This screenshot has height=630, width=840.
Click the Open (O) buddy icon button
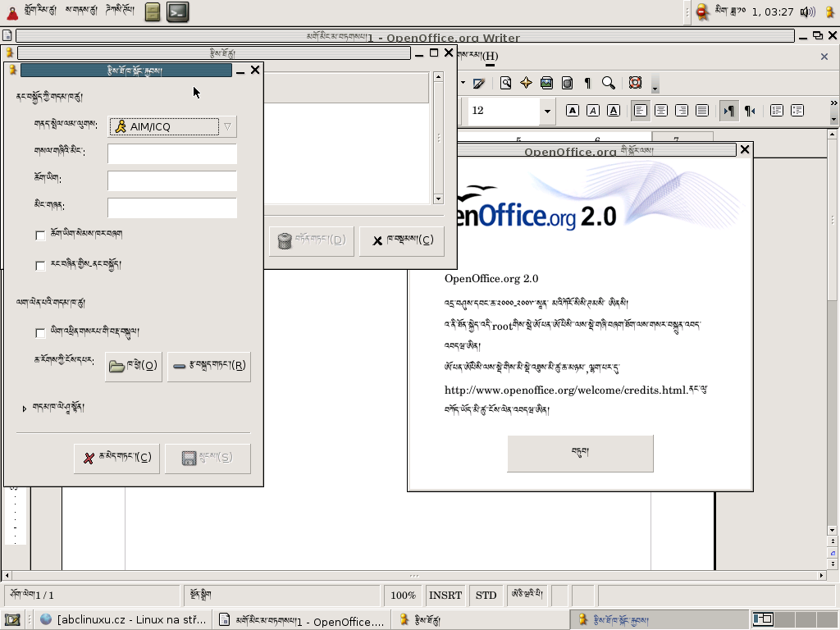134,367
